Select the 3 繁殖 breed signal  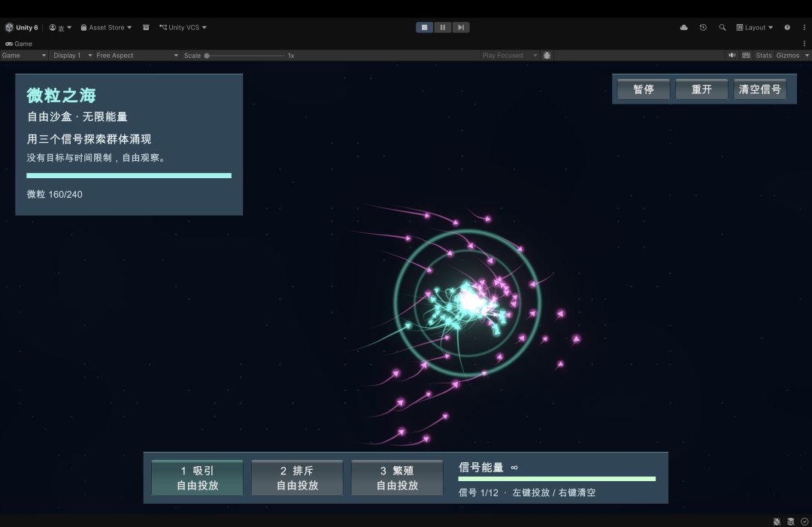point(397,478)
